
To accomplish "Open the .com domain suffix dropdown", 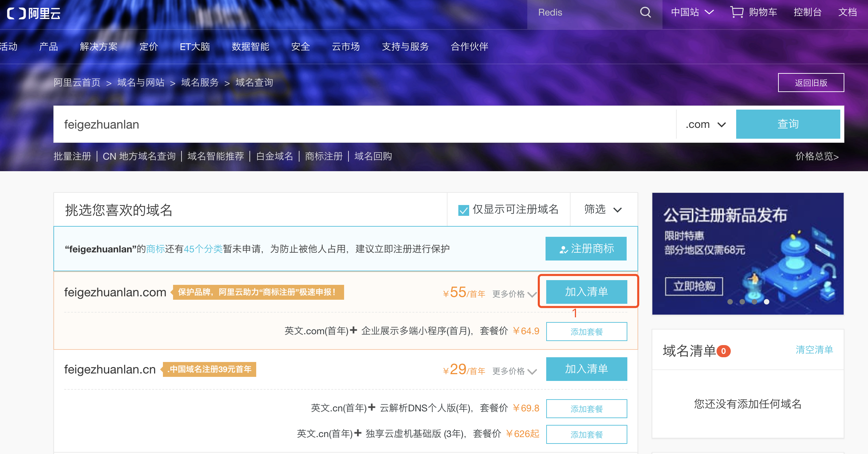I will click(x=705, y=124).
